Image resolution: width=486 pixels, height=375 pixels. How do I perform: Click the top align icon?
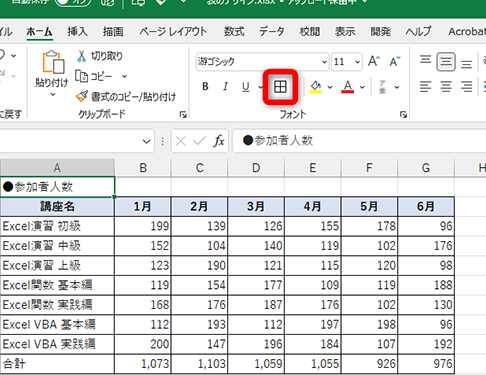[x=425, y=60]
